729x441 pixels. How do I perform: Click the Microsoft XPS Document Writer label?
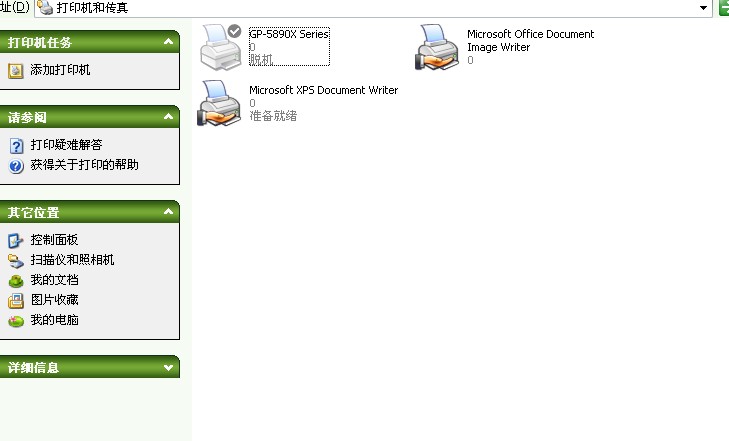324,90
